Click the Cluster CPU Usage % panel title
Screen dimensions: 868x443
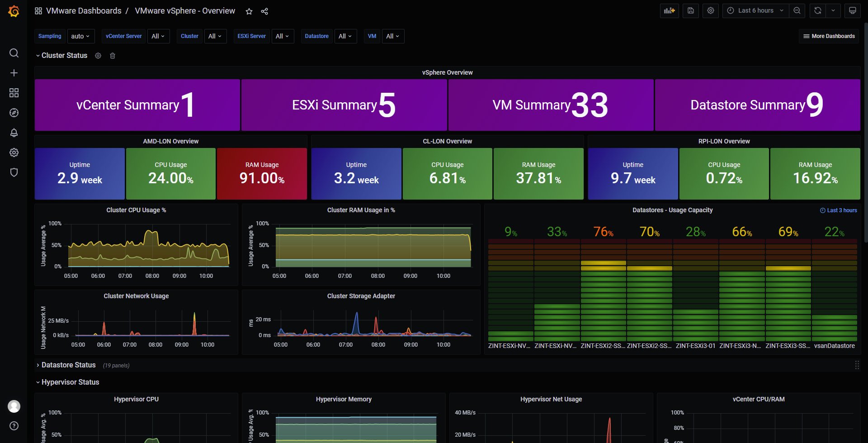(x=136, y=210)
